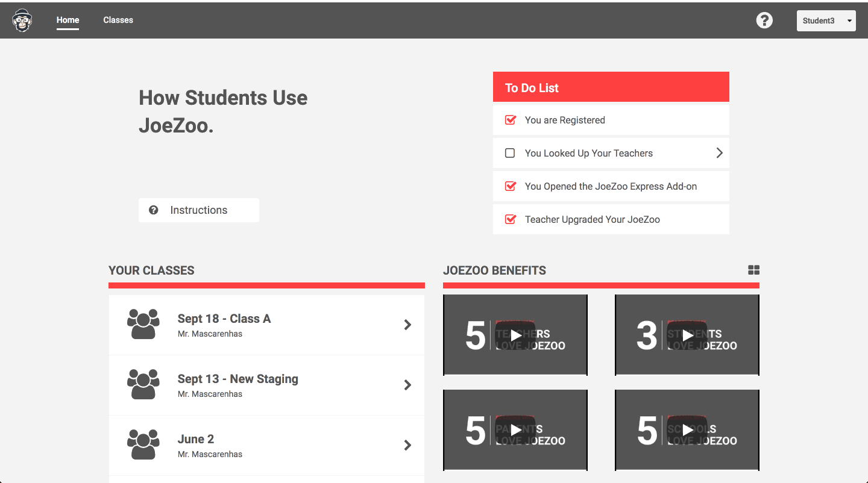This screenshot has height=483, width=868.
Task: Play the Schools Love JoeZoo video
Action: 687,430
